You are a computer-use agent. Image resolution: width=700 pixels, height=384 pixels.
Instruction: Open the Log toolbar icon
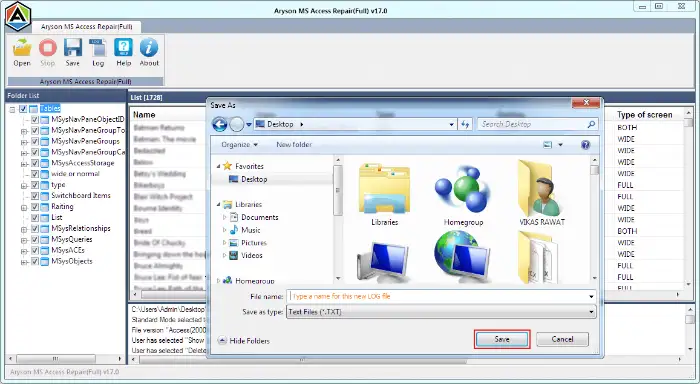[x=98, y=52]
